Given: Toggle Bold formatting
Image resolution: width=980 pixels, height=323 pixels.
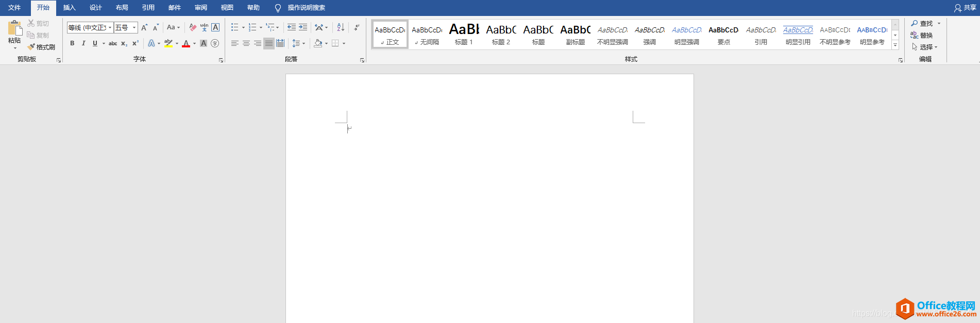Looking at the screenshot, I should [x=72, y=43].
